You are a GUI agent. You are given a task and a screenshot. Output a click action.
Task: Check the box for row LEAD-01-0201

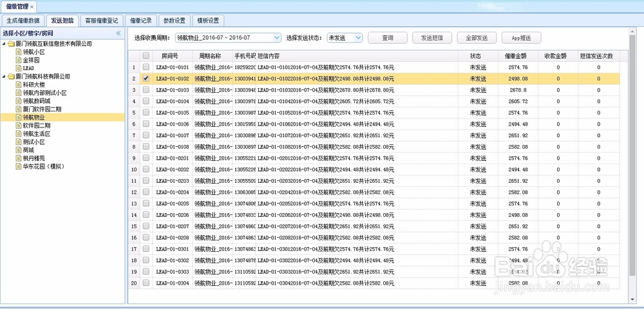coord(146,158)
